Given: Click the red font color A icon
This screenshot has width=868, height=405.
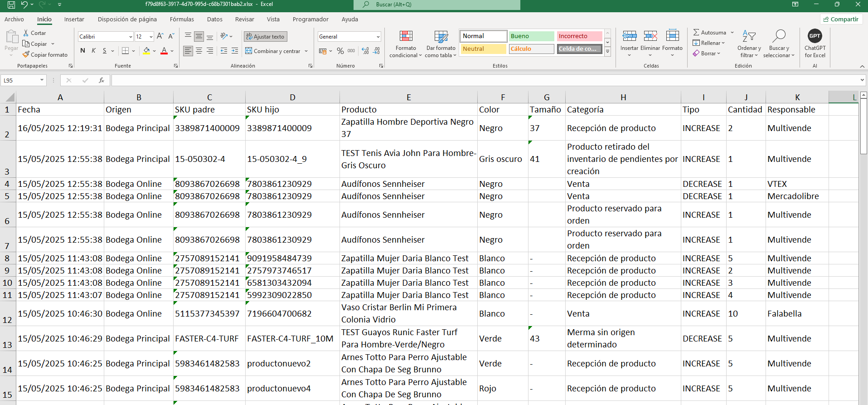Looking at the screenshot, I should tap(164, 51).
